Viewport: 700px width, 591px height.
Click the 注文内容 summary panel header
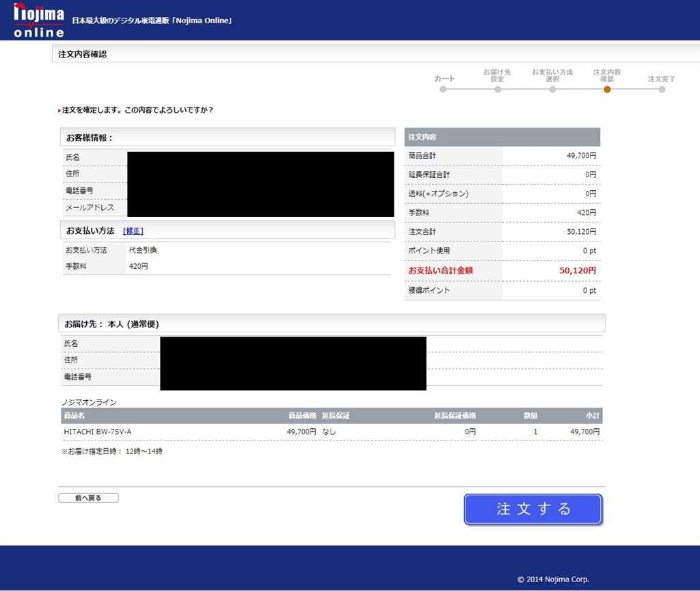502,137
